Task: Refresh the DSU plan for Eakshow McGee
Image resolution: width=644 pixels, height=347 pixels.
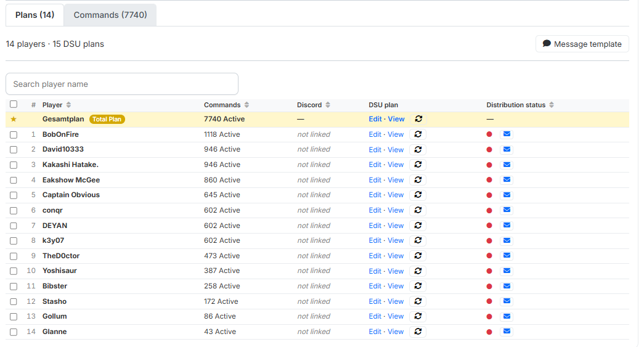Action: point(418,180)
